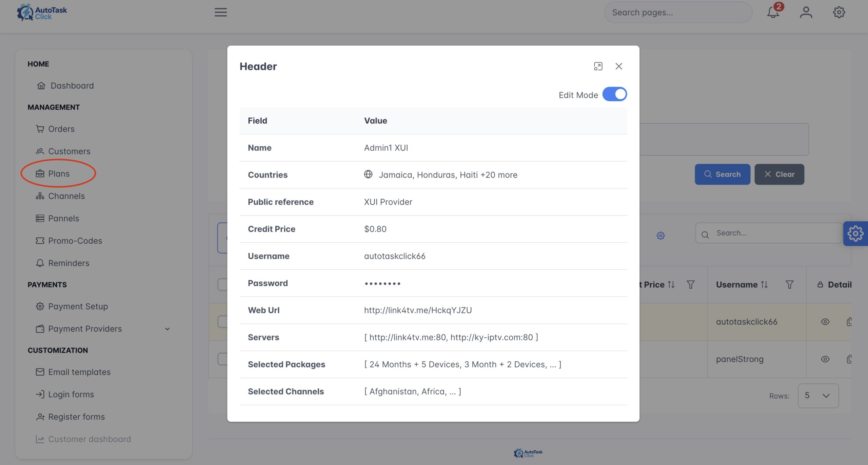
Task: Click Credit Price value $0.80
Action: 375,229
